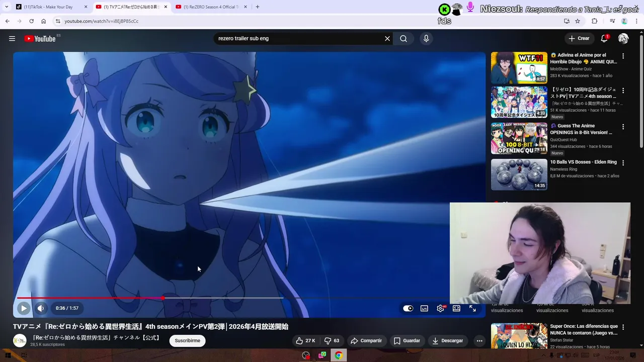Open options for Guess The Anime Openings video
This screenshot has width=644, height=362.
click(623, 127)
